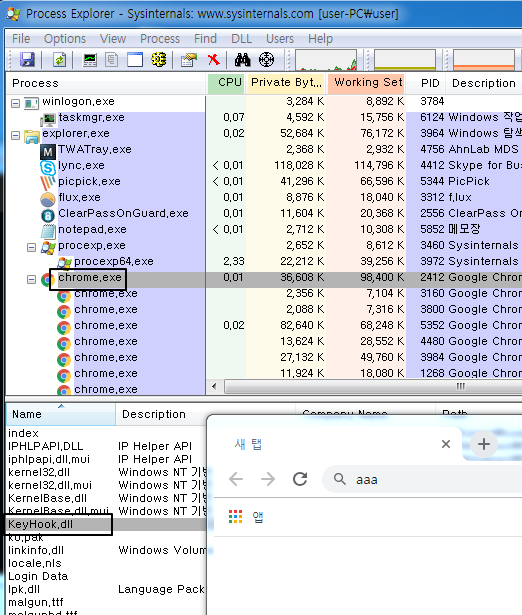Open the File menu

point(21,38)
